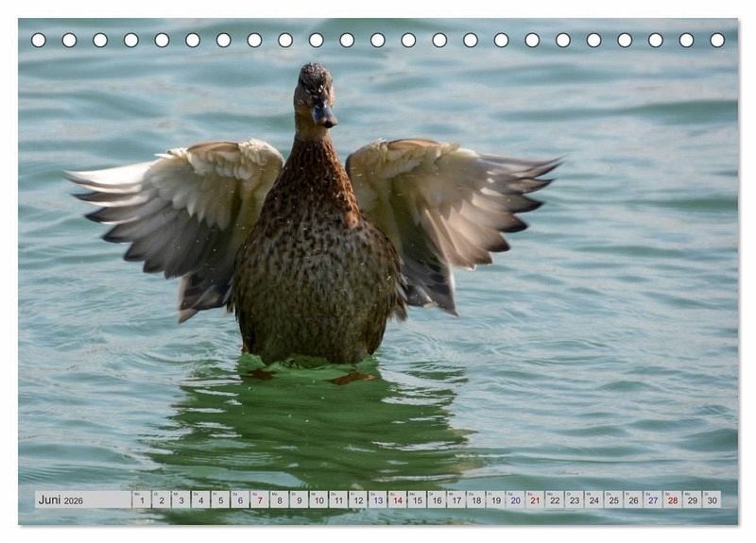756x543 pixels.
Task: Select Sunday 7 in the calendar strip
Action: pos(260,500)
